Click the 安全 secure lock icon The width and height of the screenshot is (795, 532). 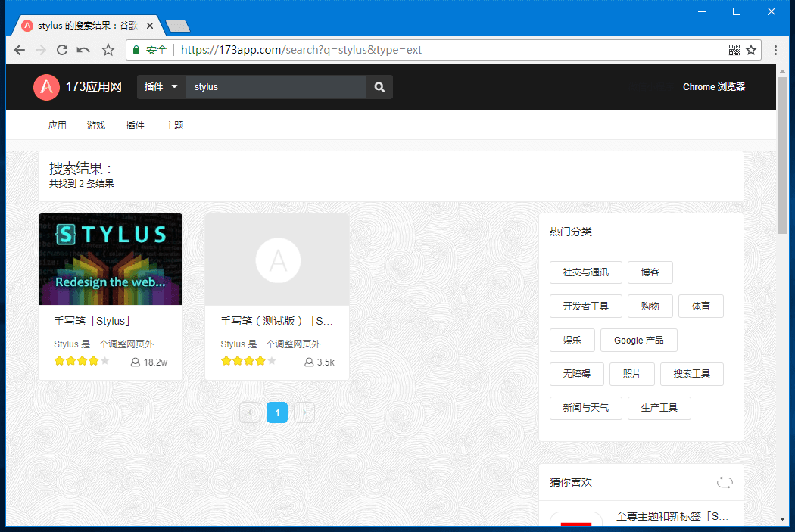141,49
